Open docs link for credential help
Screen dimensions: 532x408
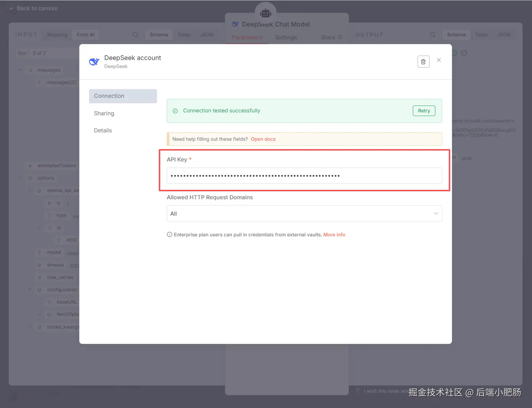point(263,139)
